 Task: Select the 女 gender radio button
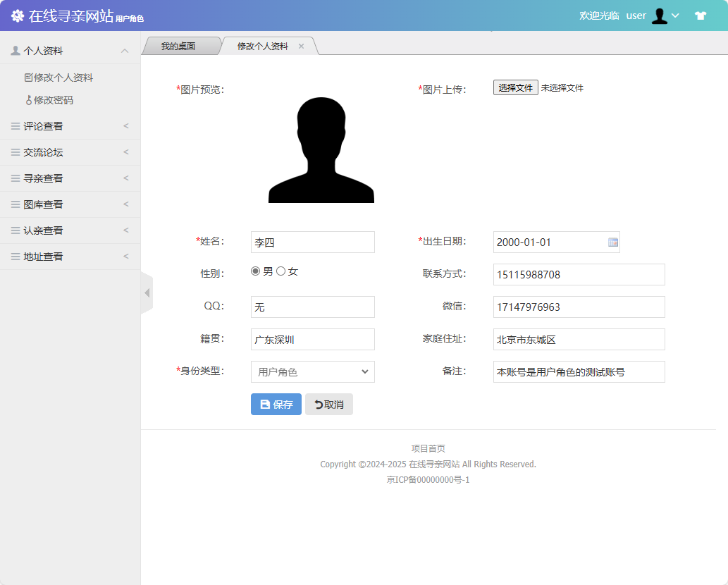coord(280,270)
